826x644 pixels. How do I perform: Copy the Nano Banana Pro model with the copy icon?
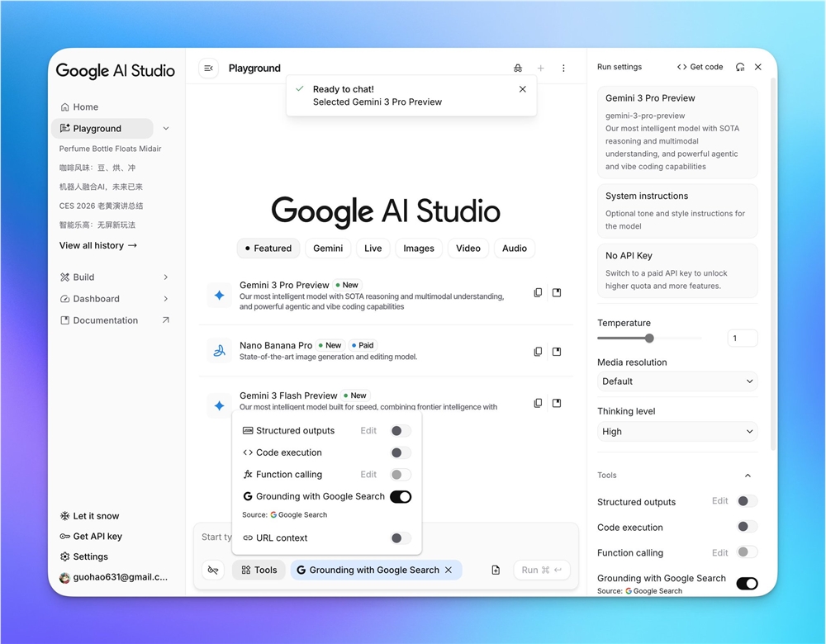tap(538, 351)
